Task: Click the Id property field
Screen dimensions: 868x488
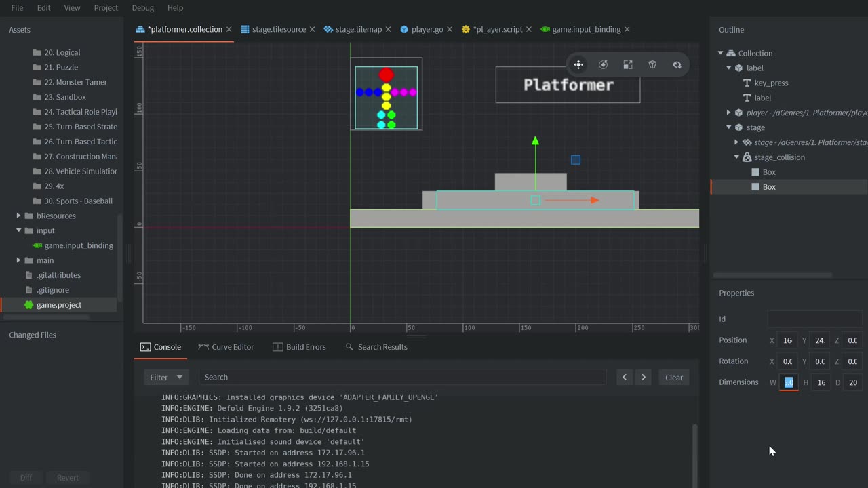Action: [x=815, y=319]
